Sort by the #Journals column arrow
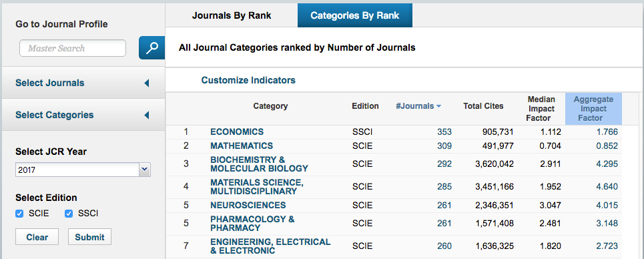This screenshot has width=644, height=259. [x=438, y=107]
